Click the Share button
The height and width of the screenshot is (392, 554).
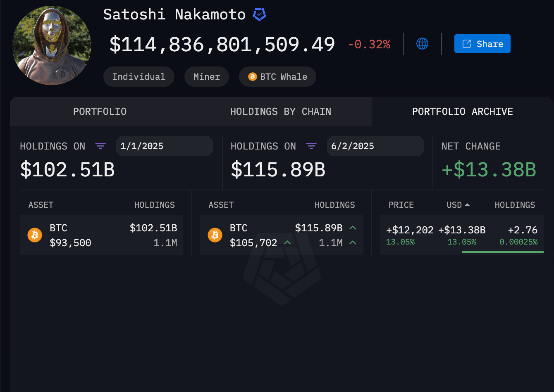482,44
